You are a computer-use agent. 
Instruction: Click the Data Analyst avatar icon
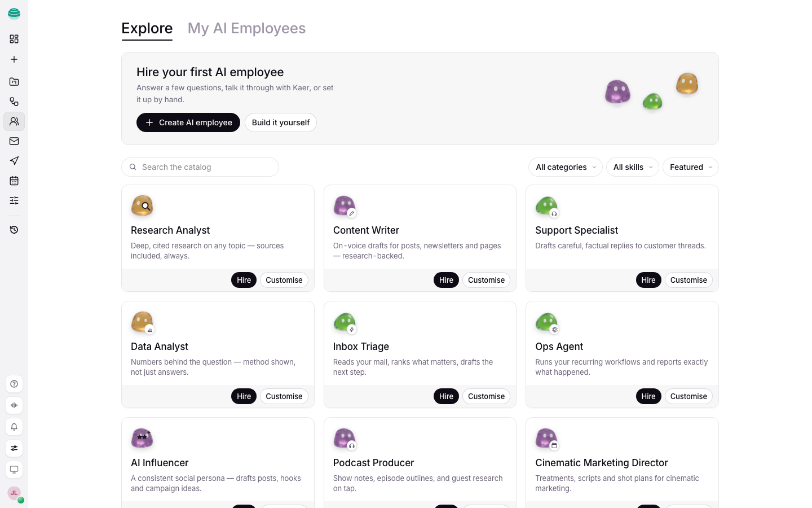142,322
